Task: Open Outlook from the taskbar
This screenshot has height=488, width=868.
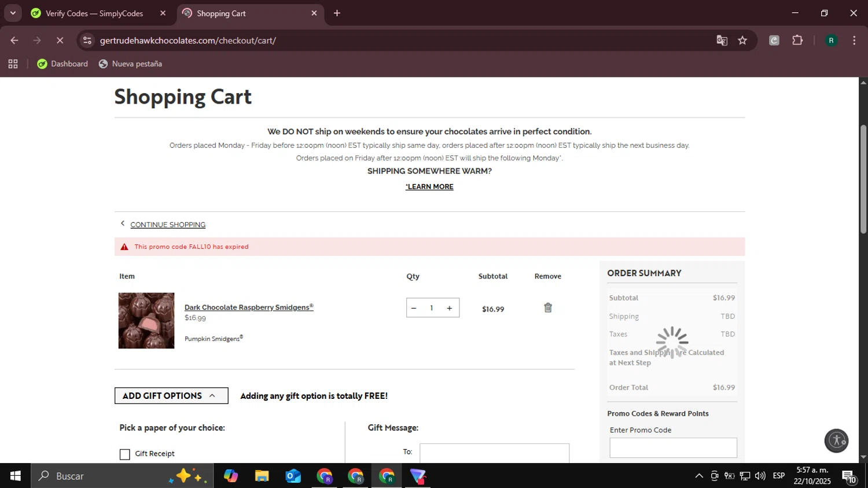Action: pos(293,476)
